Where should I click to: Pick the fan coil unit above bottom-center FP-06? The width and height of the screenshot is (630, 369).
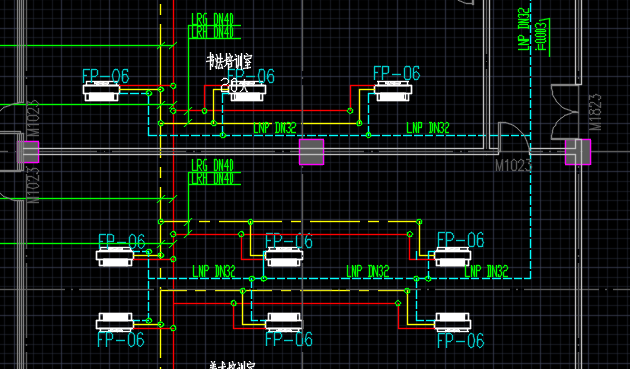[284, 322]
